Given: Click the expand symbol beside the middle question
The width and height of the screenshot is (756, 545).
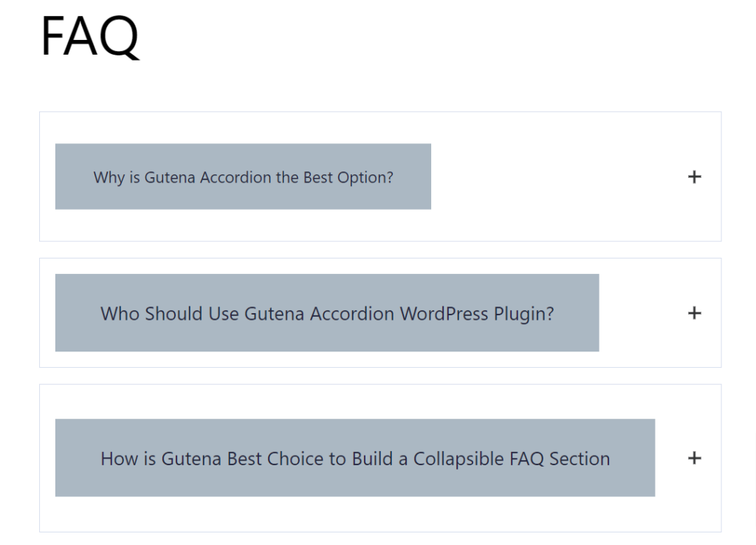Looking at the screenshot, I should click(694, 312).
